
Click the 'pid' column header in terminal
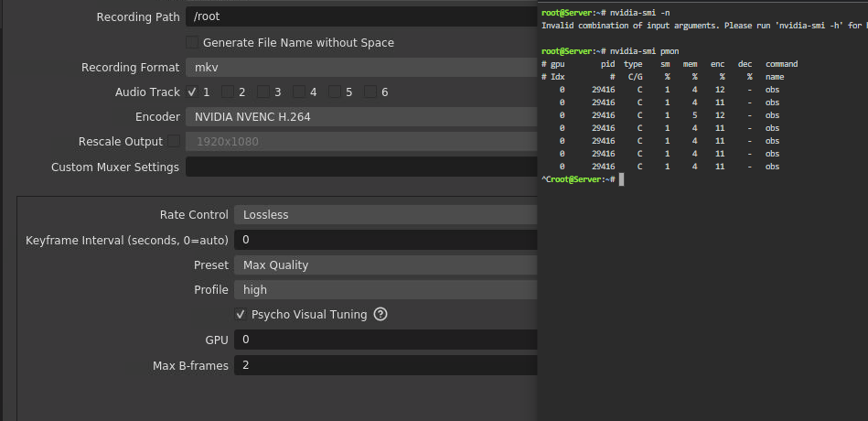pyautogui.click(x=608, y=64)
